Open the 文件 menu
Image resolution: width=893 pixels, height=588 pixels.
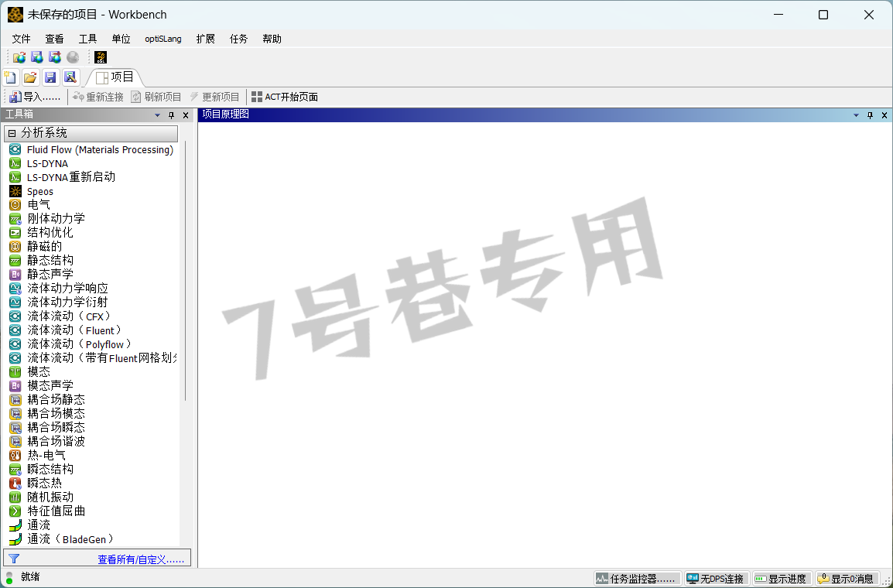21,39
